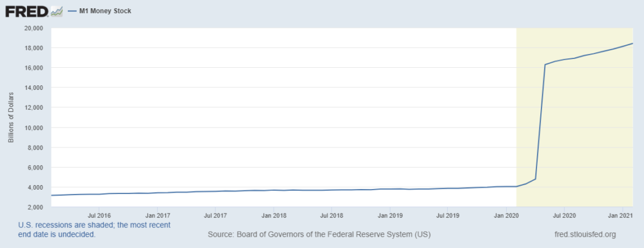Click the 16,000 y-axis label

[35, 68]
